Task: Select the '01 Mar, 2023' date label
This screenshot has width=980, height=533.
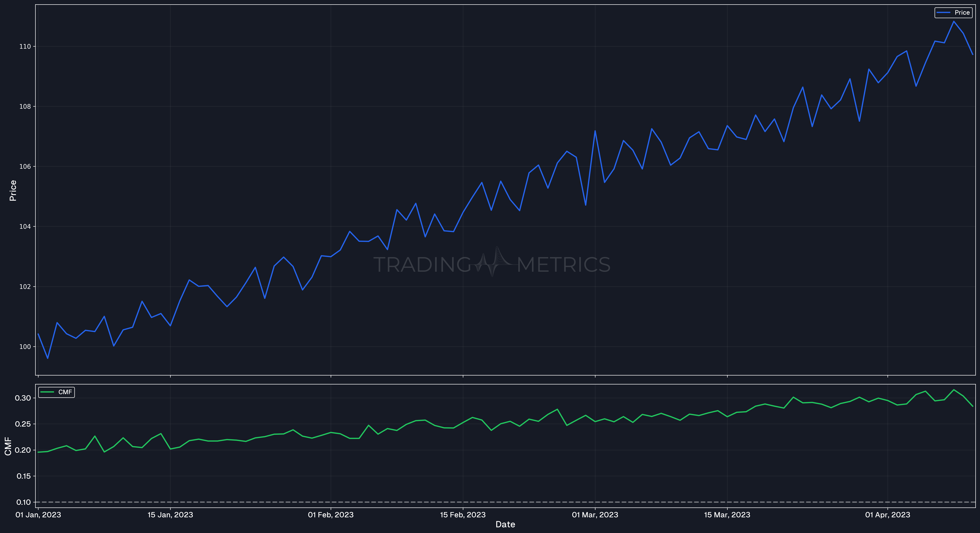Action: [x=595, y=515]
